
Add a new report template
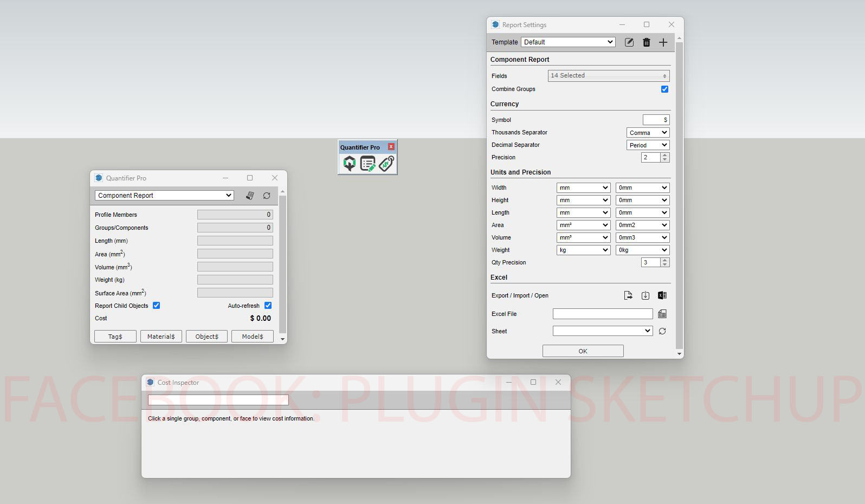point(663,42)
